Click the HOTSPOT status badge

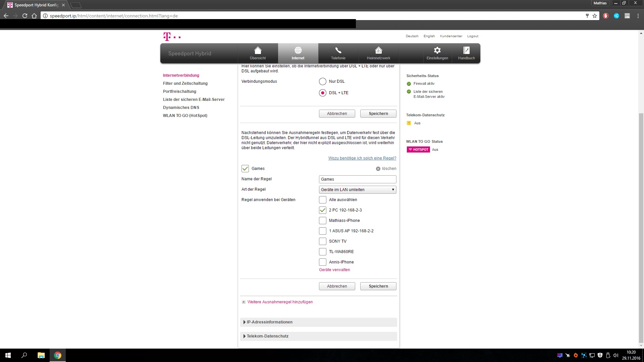click(418, 149)
